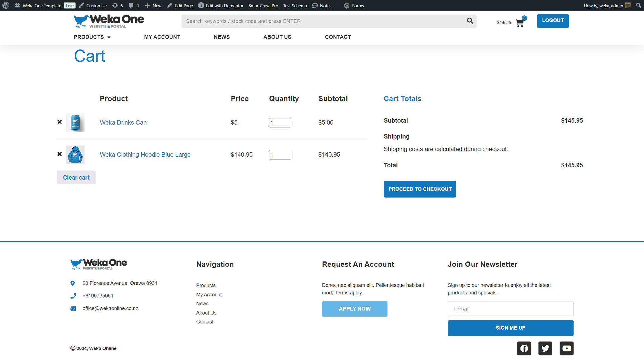Image resolution: width=644 pixels, height=362 pixels.
Task: Click the footer address location pin icon
Action: coord(73,283)
